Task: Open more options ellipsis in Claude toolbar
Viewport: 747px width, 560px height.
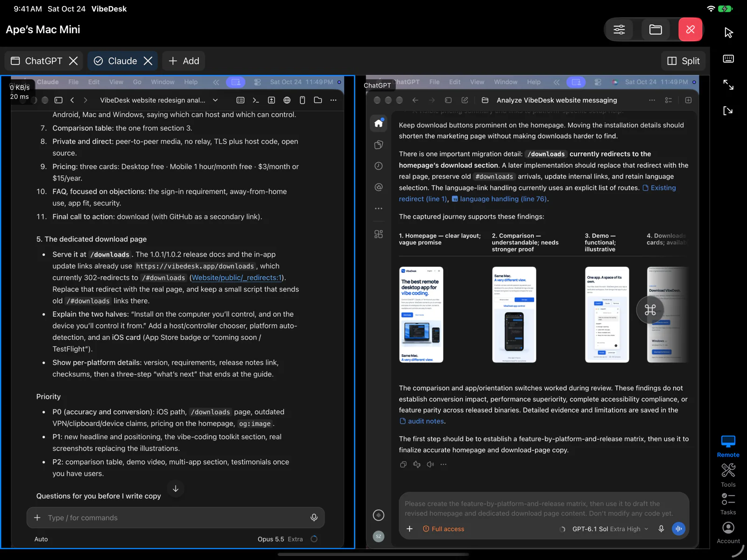Action: click(333, 100)
